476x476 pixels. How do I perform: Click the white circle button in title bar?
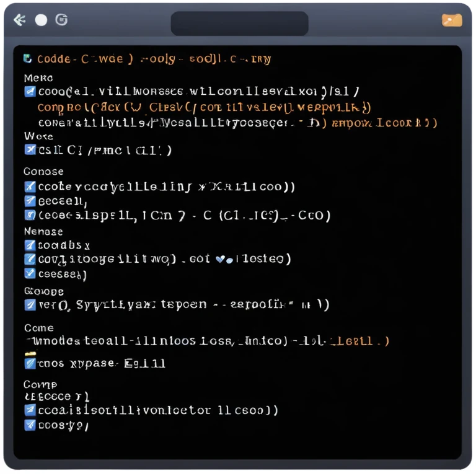[41, 20]
